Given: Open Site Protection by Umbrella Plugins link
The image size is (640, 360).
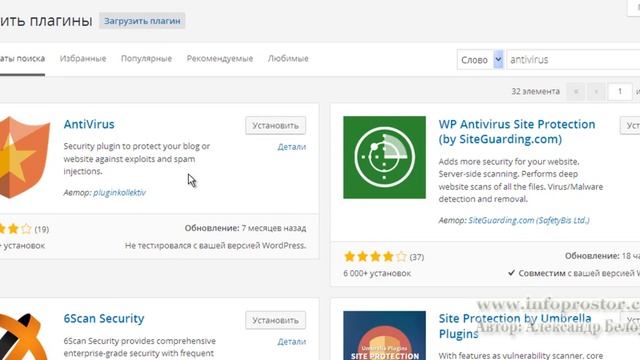Looking at the screenshot, I should pyautogui.click(x=515, y=326).
